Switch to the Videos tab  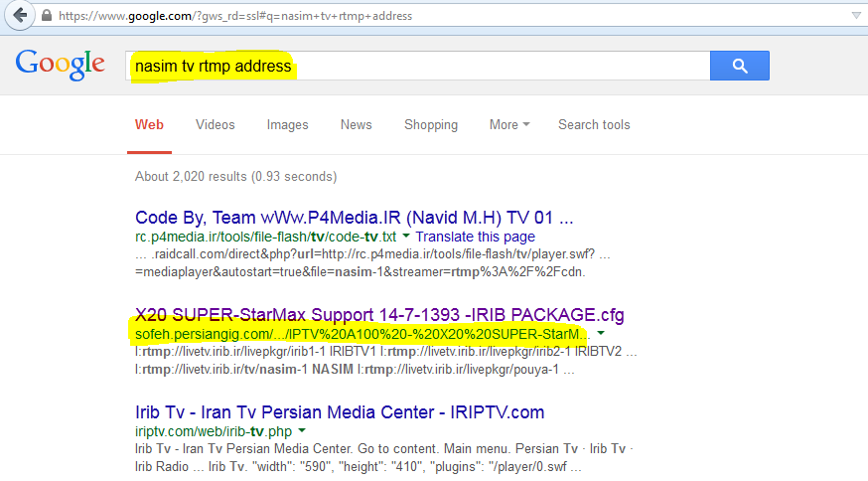pyautogui.click(x=215, y=125)
